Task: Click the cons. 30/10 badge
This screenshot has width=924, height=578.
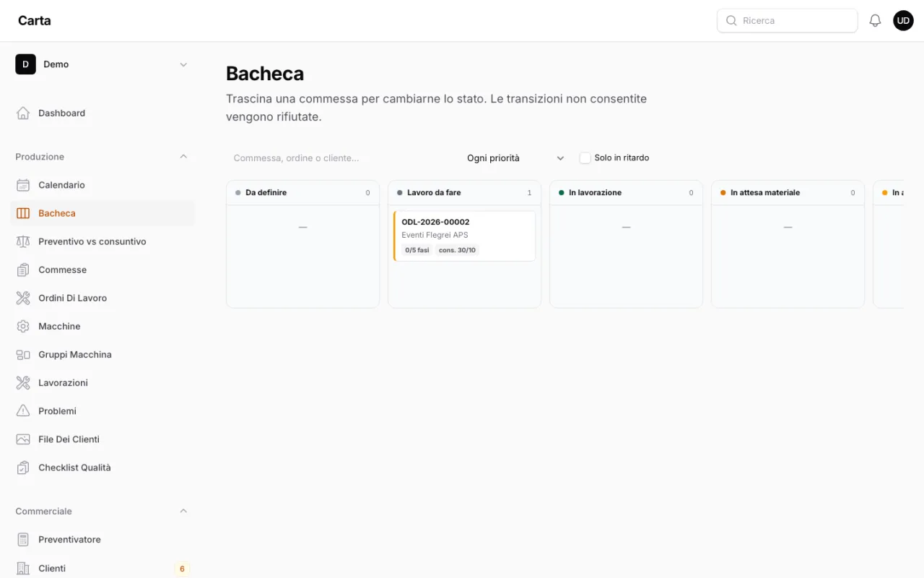Action: click(x=457, y=250)
